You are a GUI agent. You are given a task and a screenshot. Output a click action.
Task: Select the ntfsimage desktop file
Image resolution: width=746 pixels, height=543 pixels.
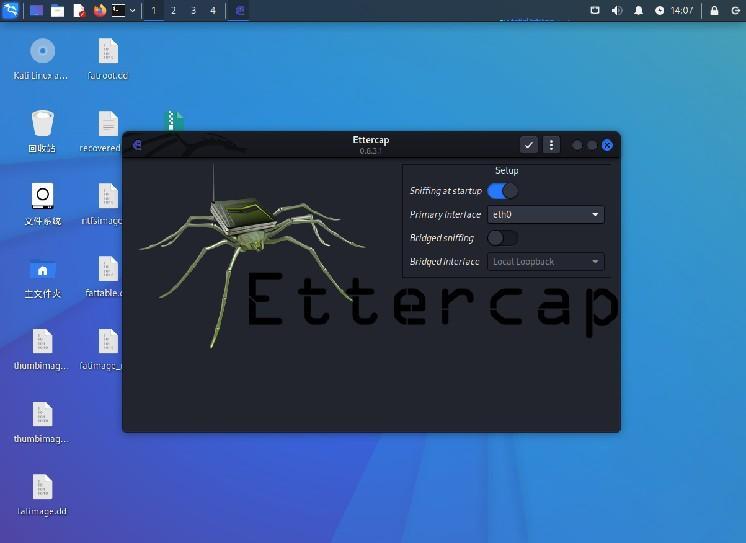pos(102,204)
